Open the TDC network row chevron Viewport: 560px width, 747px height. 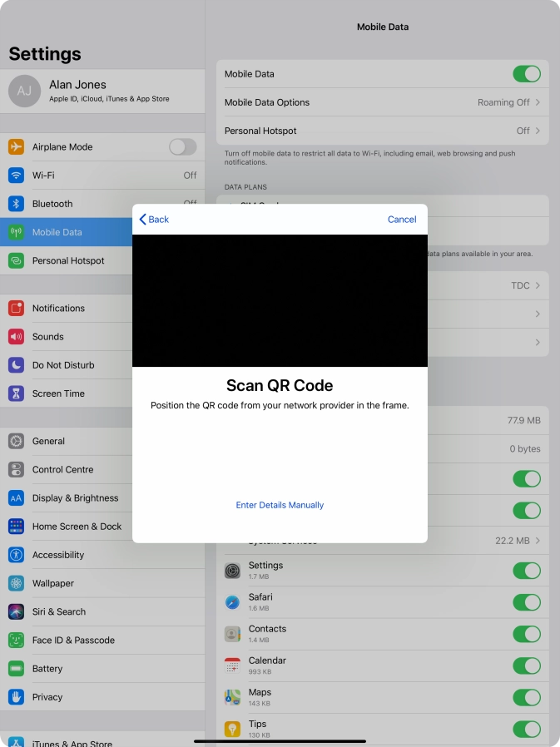pyautogui.click(x=538, y=285)
